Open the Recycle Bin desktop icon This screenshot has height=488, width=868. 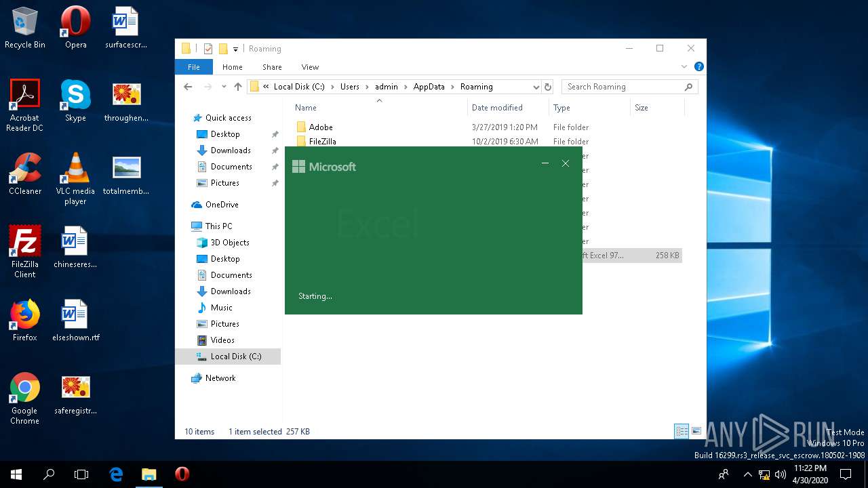(25, 28)
